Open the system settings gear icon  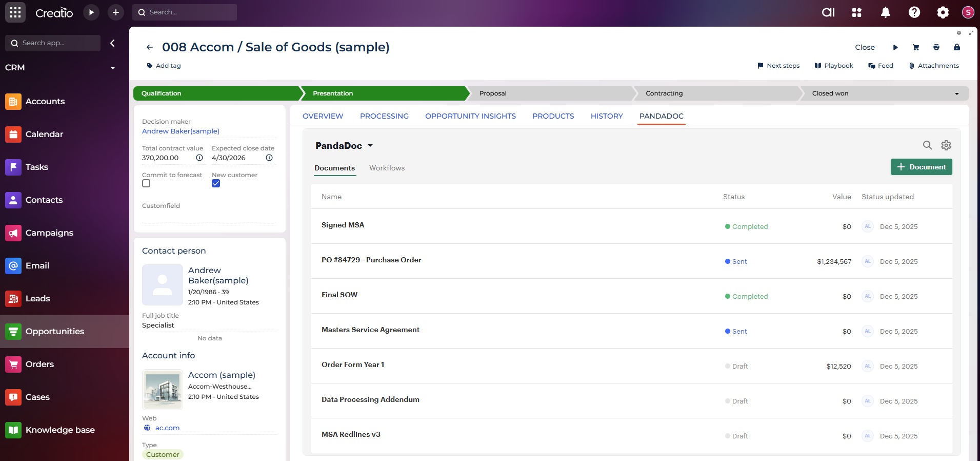(x=943, y=12)
